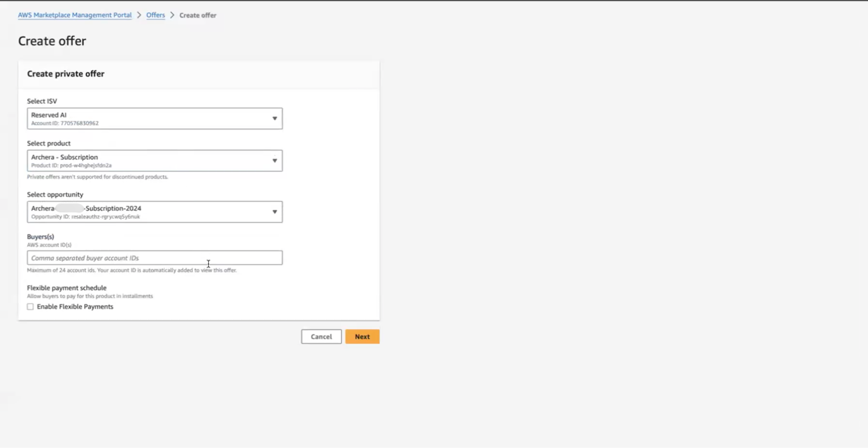
Task: Click the Select opportunity dropdown arrow
Action: tap(275, 212)
